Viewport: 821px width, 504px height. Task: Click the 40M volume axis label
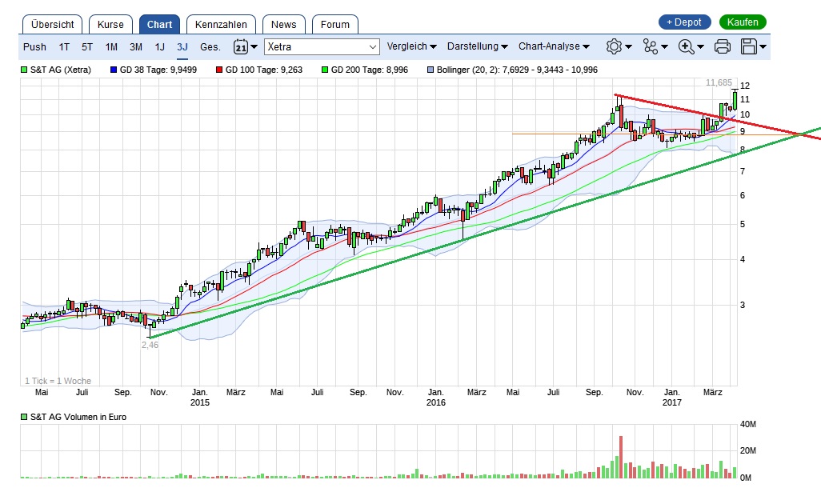pyautogui.click(x=747, y=425)
